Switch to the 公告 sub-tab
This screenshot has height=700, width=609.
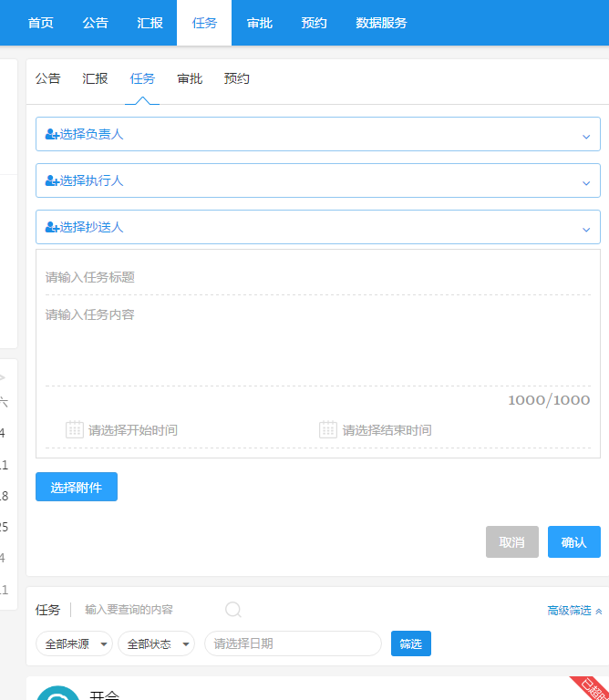coord(47,78)
